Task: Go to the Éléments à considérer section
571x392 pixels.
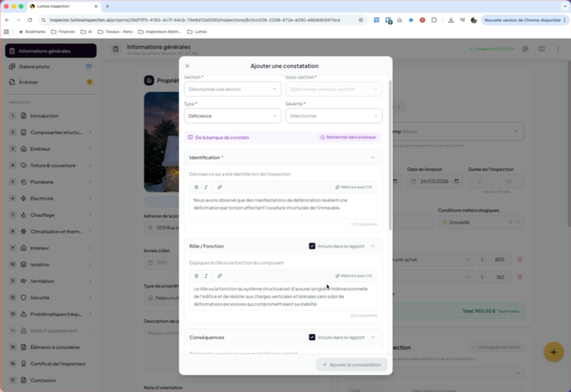Action: click(51, 347)
